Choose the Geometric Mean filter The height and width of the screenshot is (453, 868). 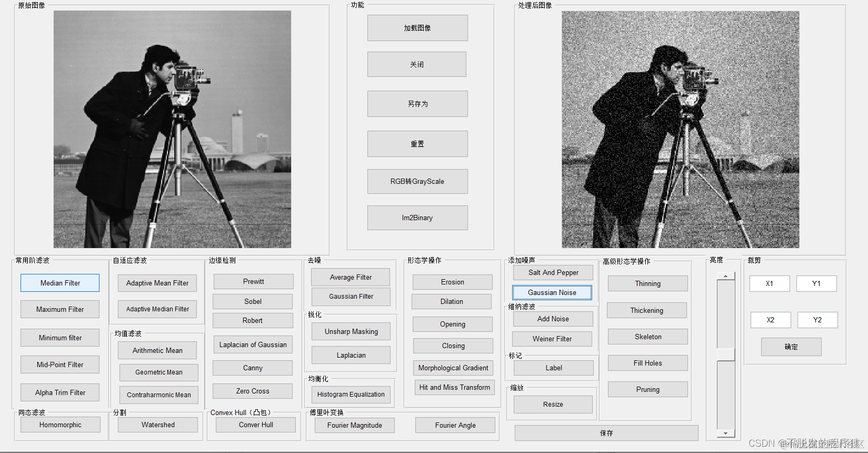[x=159, y=372]
